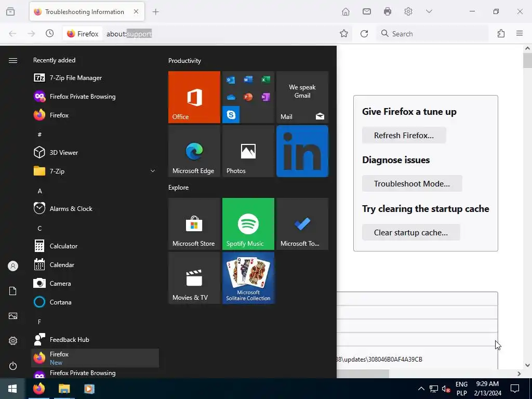Open Microsoft Solitaire Collection tile

248,278
